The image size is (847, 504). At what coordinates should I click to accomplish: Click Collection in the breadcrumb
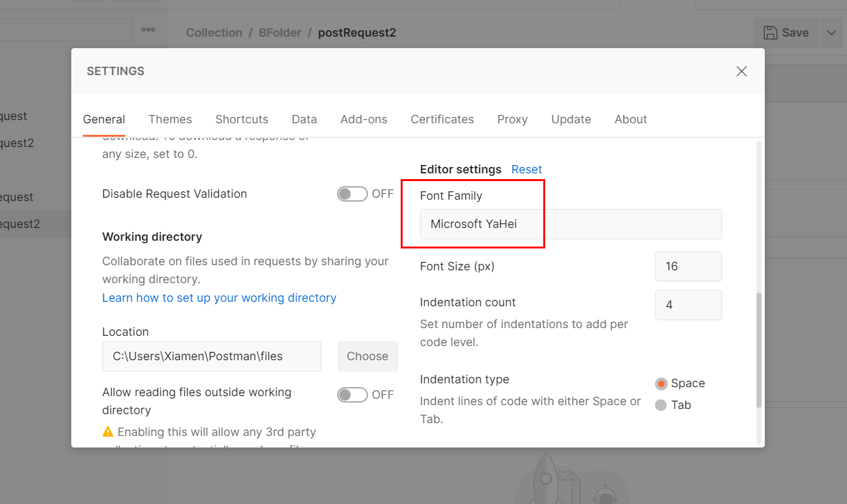(x=214, y=33)
